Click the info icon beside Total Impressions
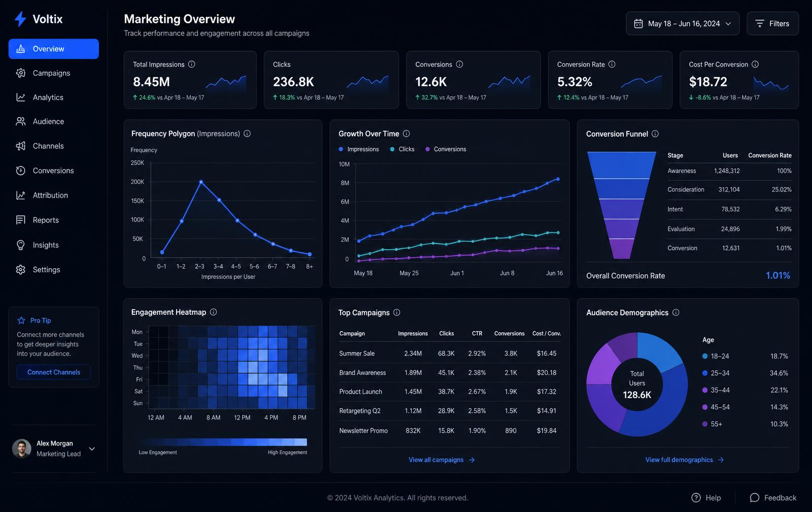Image resolution: width=812 pixels, height=512 pixels. click(x=192, y=65)
